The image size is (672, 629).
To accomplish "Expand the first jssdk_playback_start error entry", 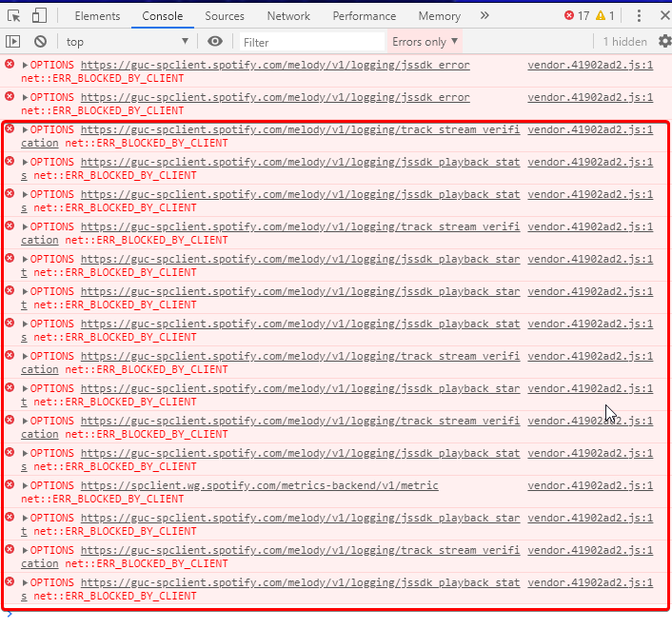I will 25,259.
